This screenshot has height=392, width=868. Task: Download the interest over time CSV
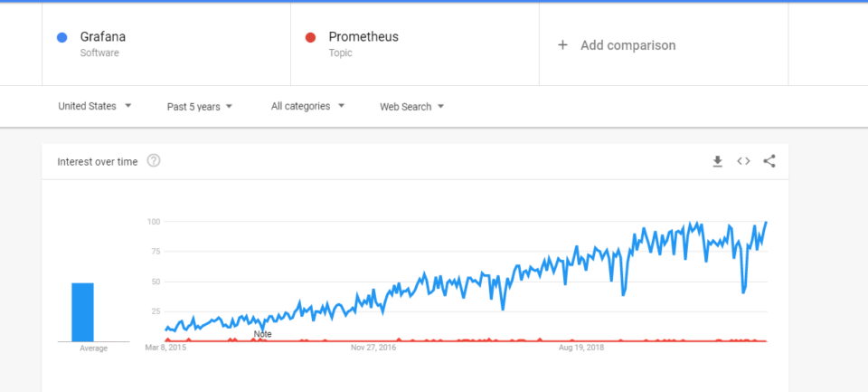click(717, 161)
